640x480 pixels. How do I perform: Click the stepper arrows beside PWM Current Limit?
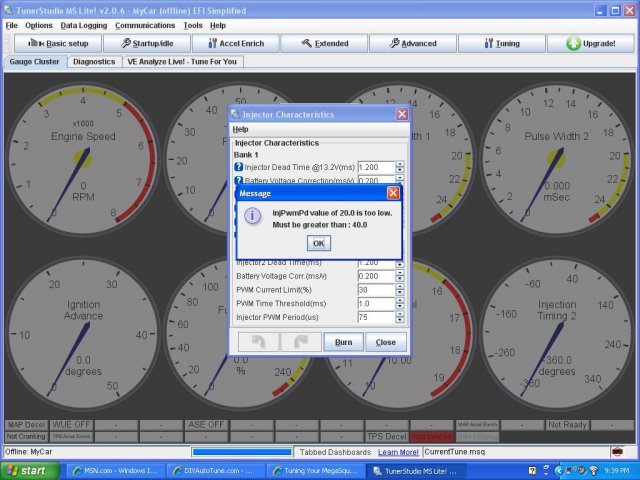click(x=399, y=290)
